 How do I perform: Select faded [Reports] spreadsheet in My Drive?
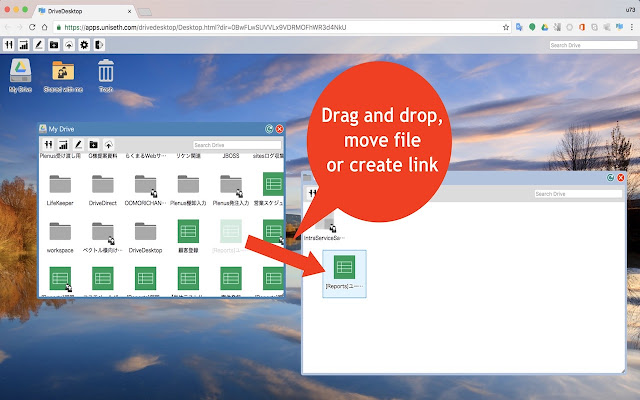tap(231, 236)
